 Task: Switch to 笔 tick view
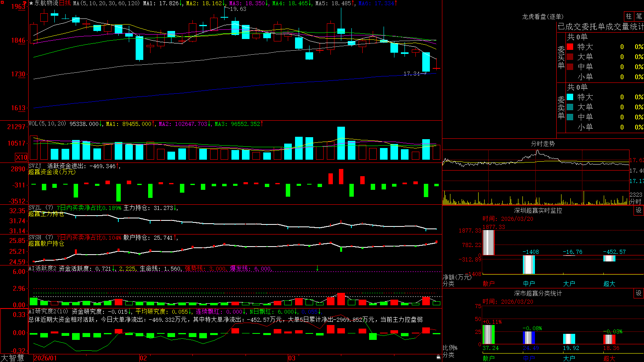point(639,16)
